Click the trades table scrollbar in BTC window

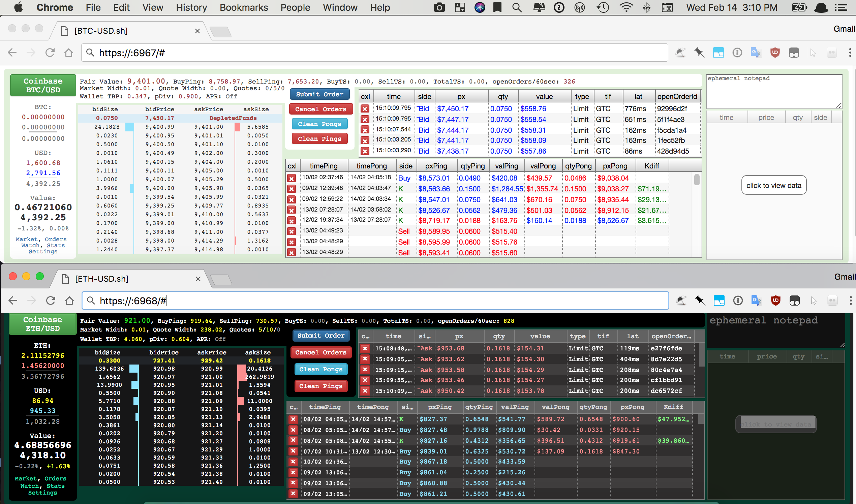pos(697,180)
